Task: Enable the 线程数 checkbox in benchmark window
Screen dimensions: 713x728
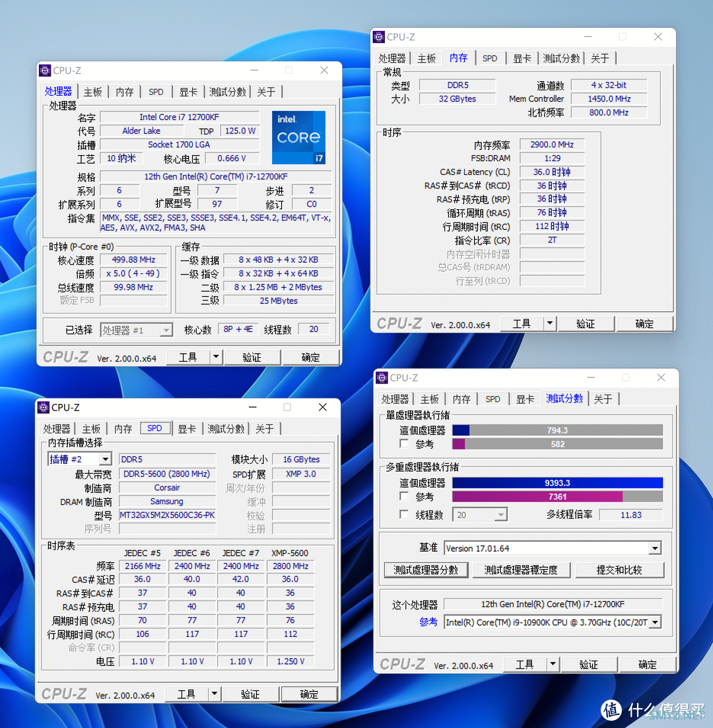Action: 404,514
